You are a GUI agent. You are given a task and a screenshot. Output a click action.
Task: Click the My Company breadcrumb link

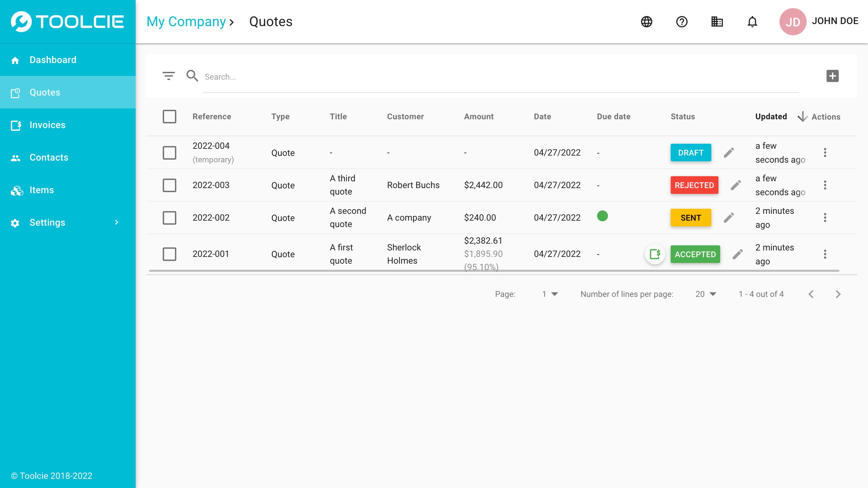186,22
